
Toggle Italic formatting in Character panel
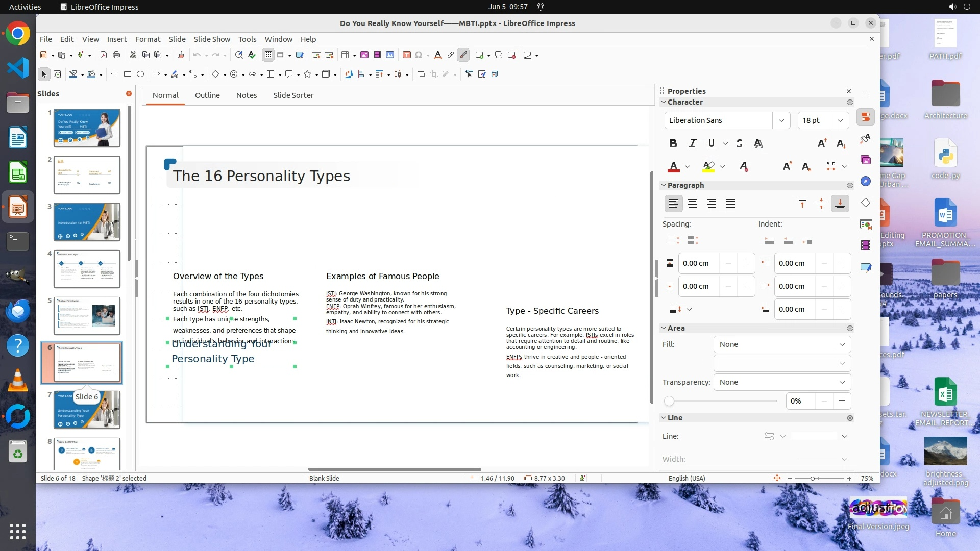click(692, 144)
